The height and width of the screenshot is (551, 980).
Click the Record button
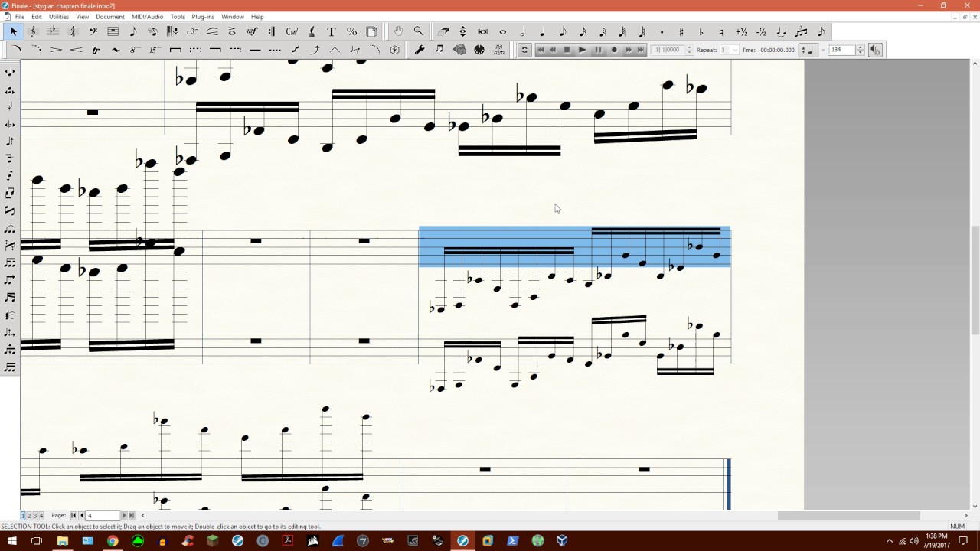tap(614, 50)
